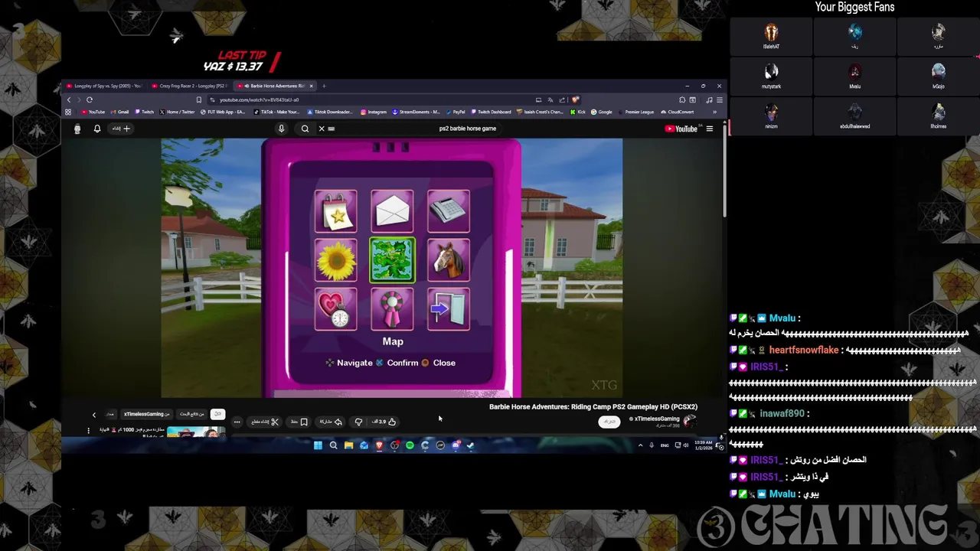
Task: Click the YouTube create plus button
Action: (122, 129)
